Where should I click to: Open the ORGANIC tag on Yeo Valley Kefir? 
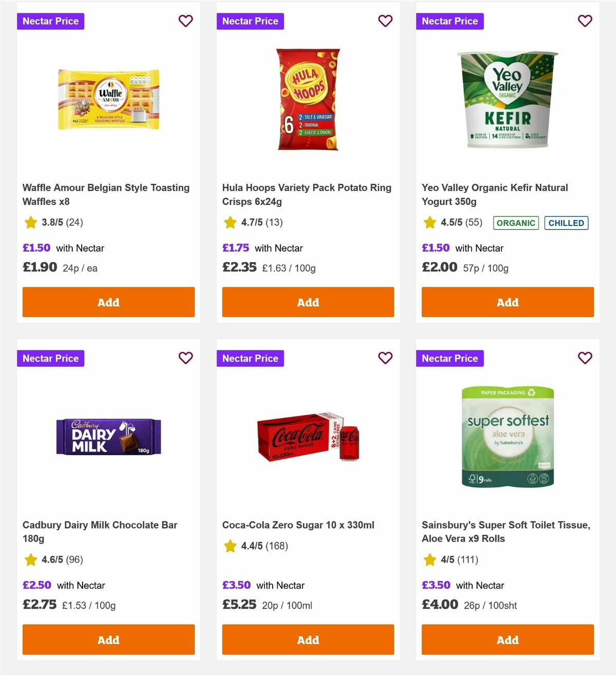[515, 223]
